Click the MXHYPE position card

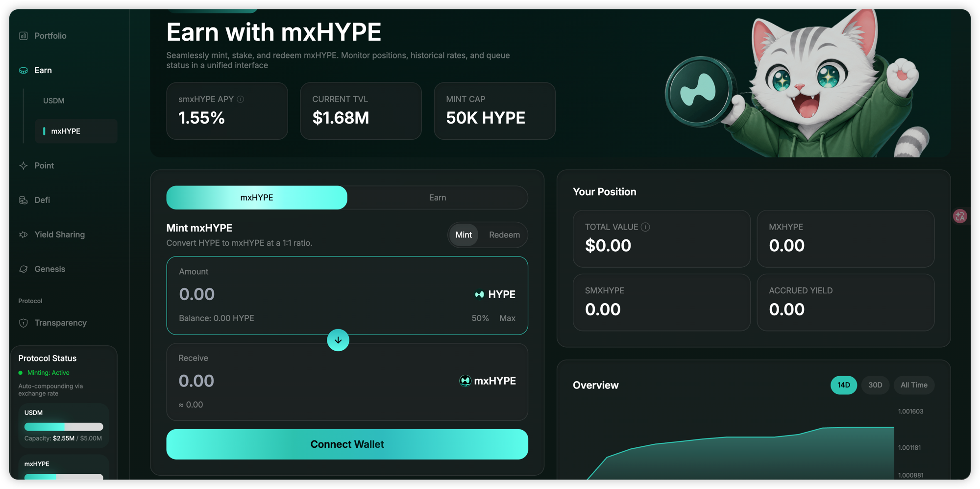[x=845, y=239]
